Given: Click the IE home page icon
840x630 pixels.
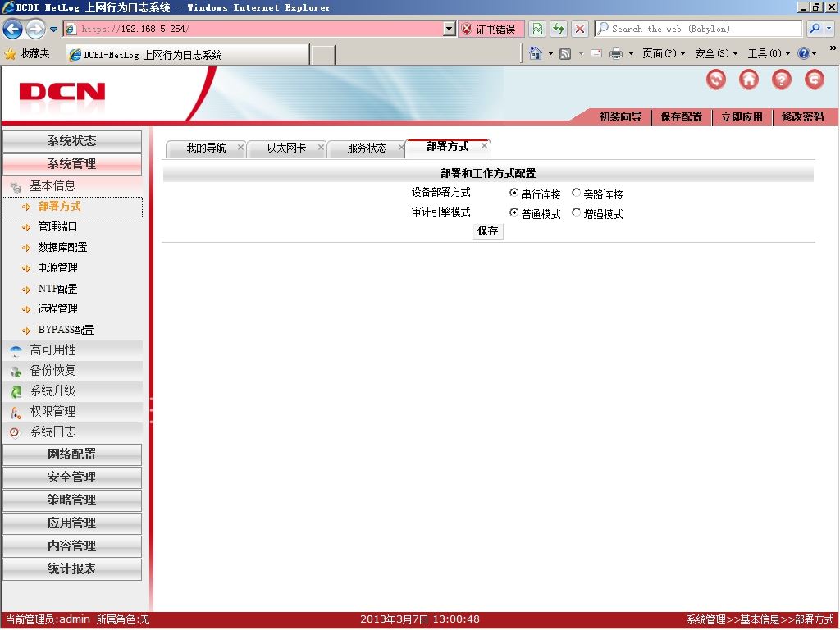Looking at the screenshot, I should pyautogui.click(x=535, y=53).
